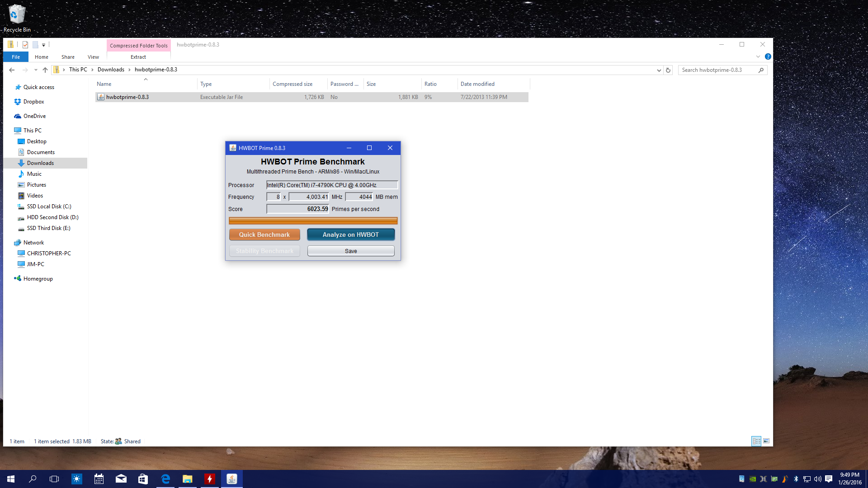Open Desktop folder in navigation pane

click(x=37, y=141)
